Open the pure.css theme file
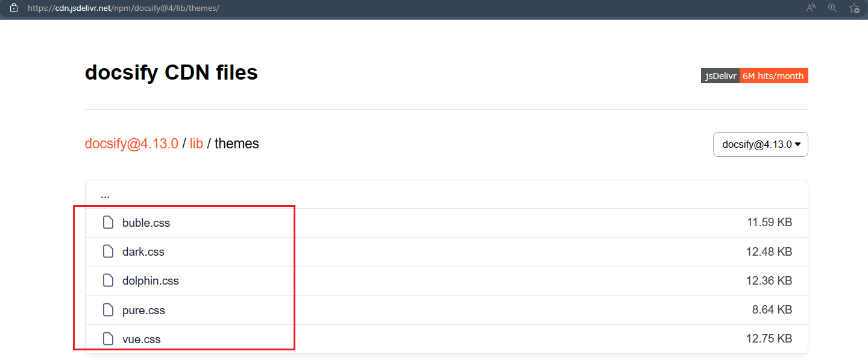868x360 pixels. [x=143, y=310]
